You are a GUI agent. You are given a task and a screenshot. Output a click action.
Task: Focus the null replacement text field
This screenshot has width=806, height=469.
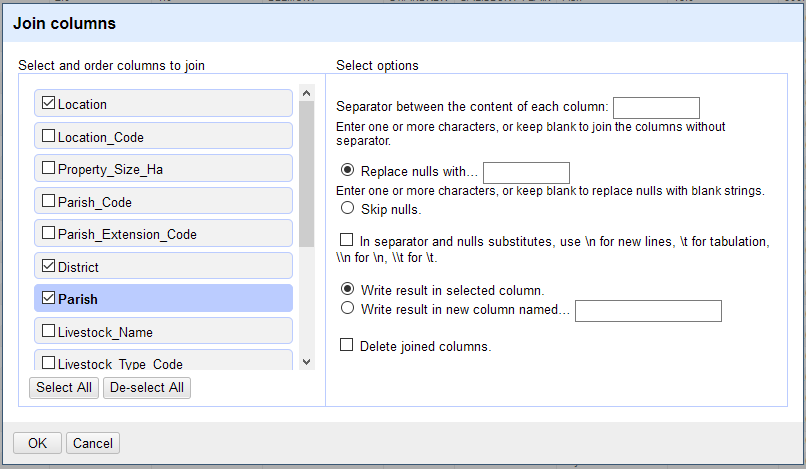tap(526, 173)
